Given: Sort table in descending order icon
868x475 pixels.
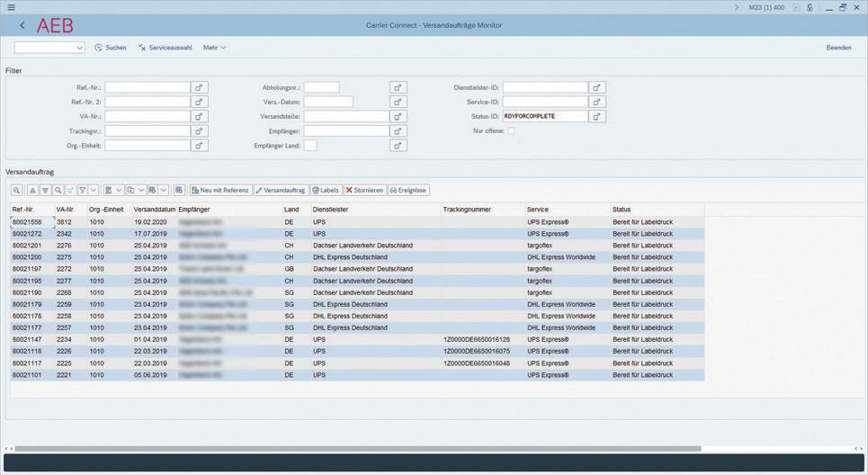Looking at the screenshot, I should click(x=45, y=190).
